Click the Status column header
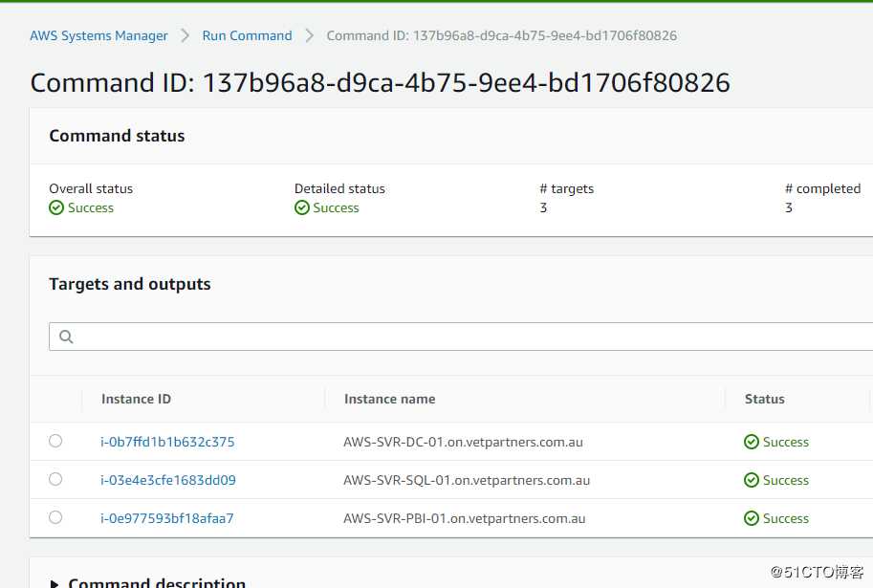Screen dimensions: 873x588 [x=764, y=400]
